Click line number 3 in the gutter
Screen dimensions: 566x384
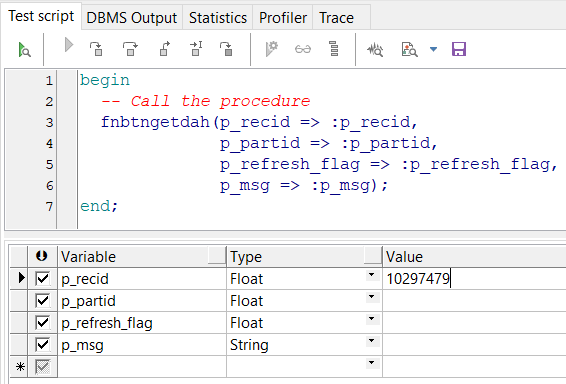pyautogui.click(x=49, y=123)
